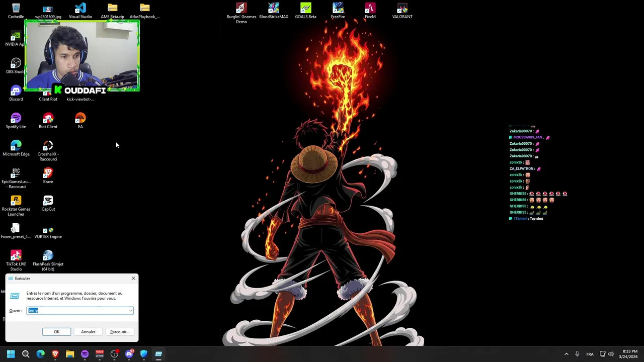Viewport: 644px width, 362px height.
Task: Switch to Brave on the taskbar
Action: 55,354
